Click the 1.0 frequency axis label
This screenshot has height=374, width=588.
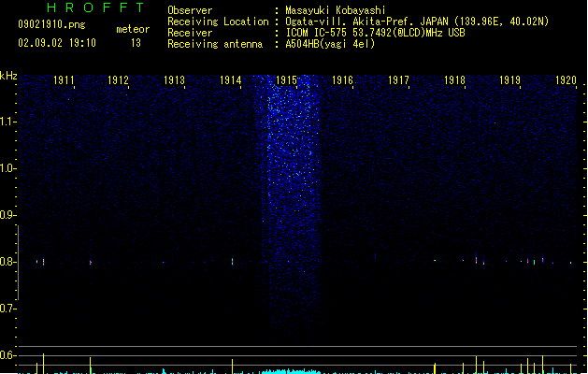tap(7, 168)
